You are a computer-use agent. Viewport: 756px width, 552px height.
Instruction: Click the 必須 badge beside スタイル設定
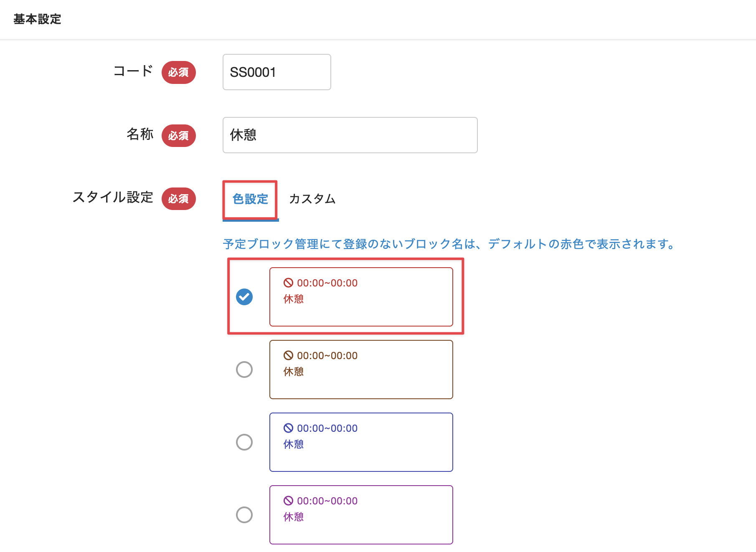point(178,199)
